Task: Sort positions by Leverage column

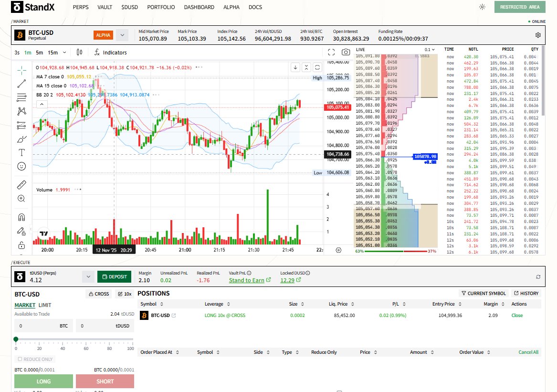Action: click(x=217, y=304)
